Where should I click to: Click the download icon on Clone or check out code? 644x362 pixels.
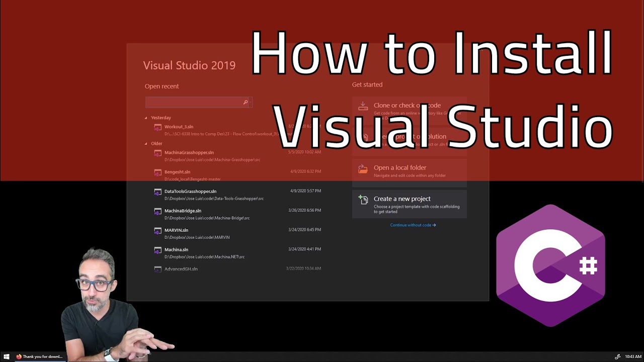tap(363, 106)
